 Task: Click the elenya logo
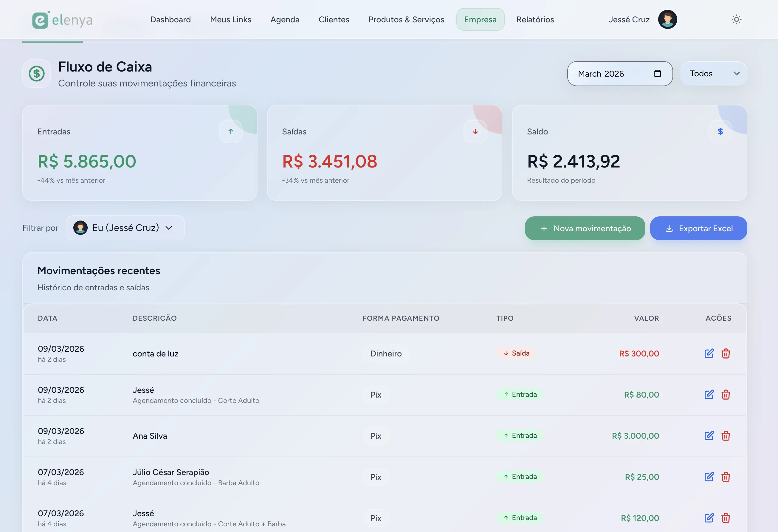tap(62, 20)
